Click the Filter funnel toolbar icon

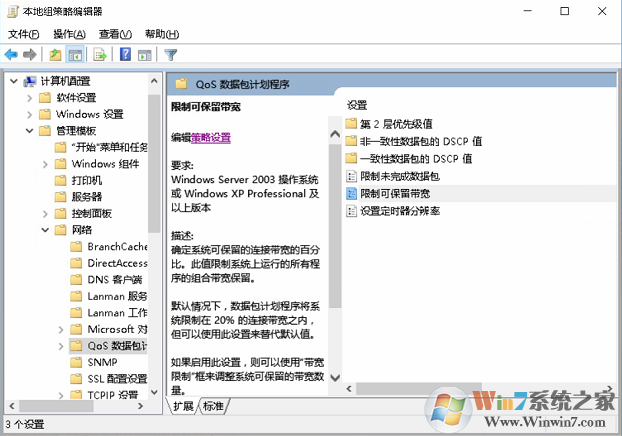171,55
